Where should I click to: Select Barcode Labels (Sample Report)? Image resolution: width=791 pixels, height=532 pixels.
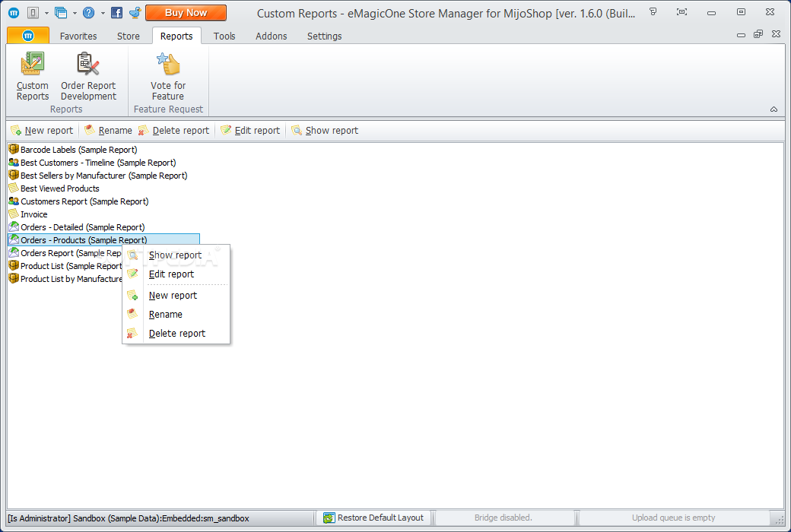[x=78, y=150]
